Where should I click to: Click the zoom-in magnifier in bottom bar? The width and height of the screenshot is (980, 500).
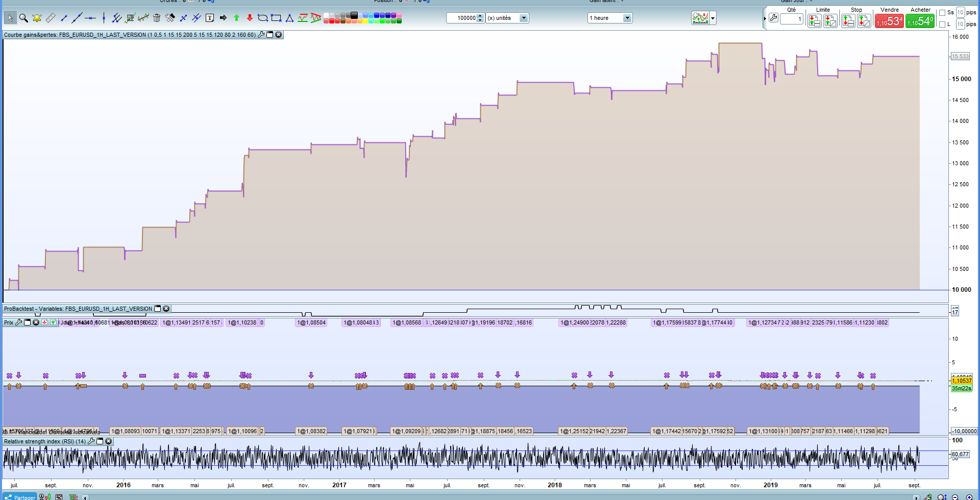pos(969,497)
